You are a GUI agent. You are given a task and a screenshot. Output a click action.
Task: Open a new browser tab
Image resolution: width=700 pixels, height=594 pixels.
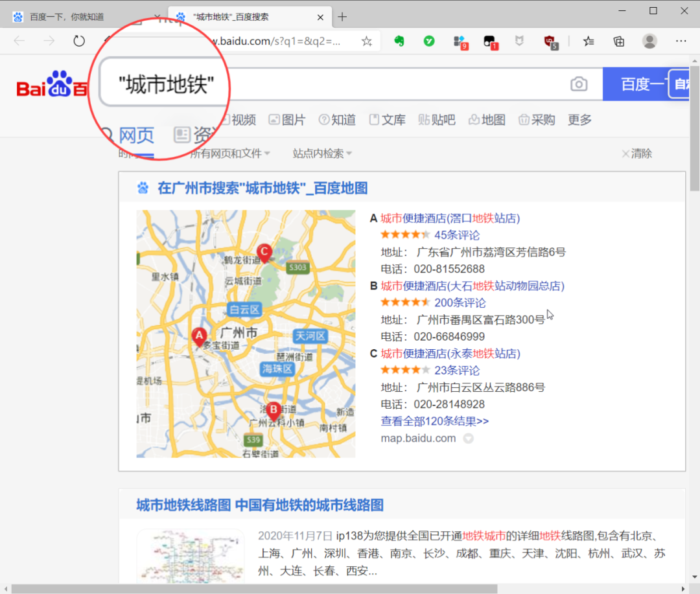342,17
